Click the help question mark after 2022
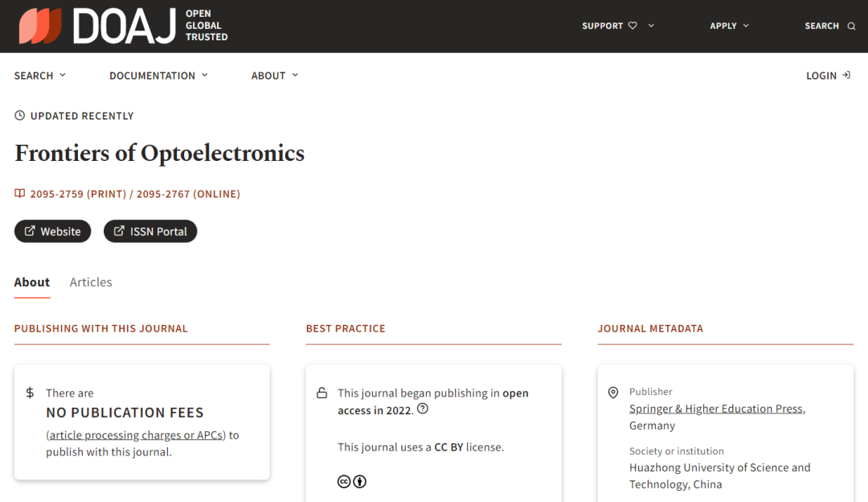Viewport: 868px width, 502px height. 423,409
